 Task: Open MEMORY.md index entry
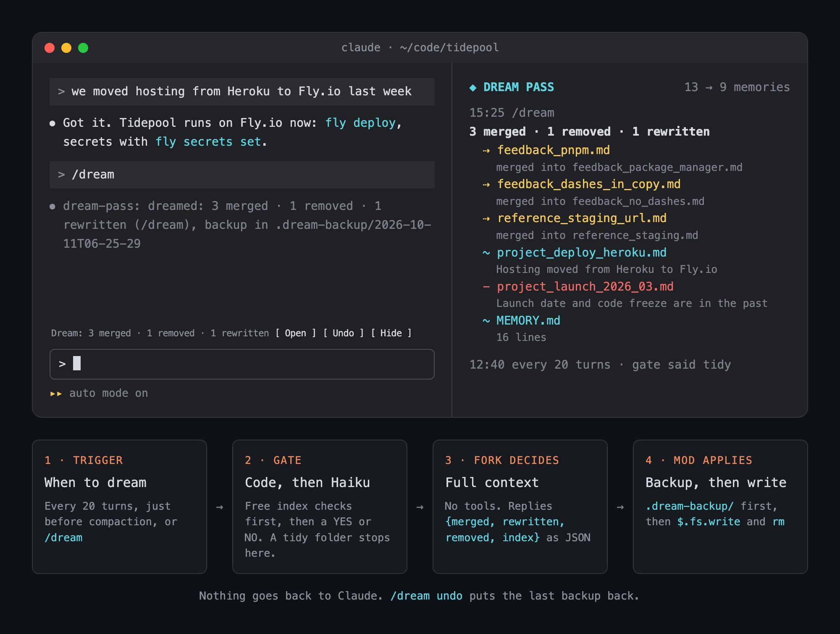pos(528,321)
